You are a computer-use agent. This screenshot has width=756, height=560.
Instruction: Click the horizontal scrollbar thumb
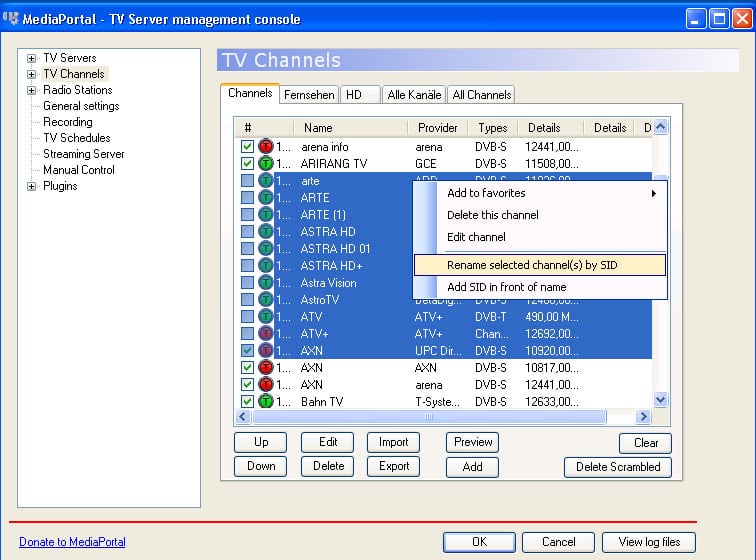click(429, 416)
